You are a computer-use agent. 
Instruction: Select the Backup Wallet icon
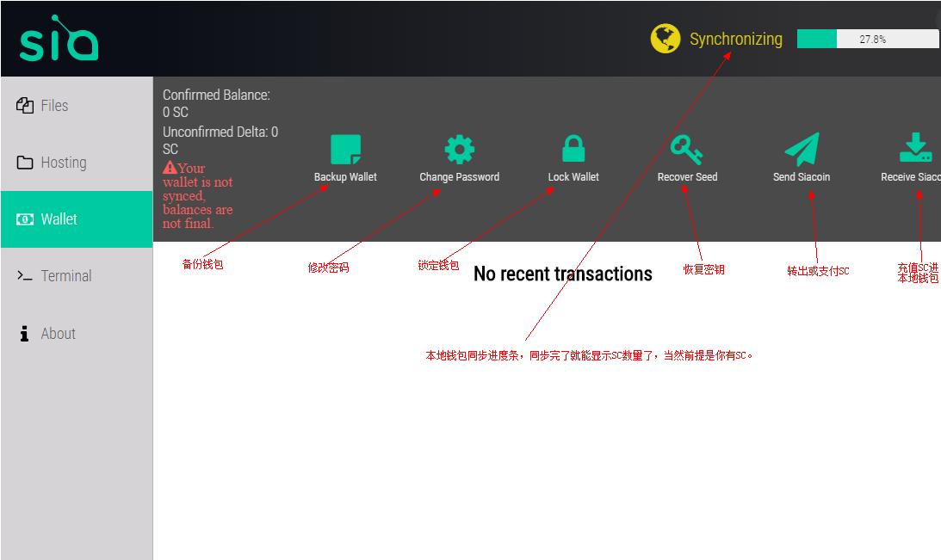coord(345,148)
